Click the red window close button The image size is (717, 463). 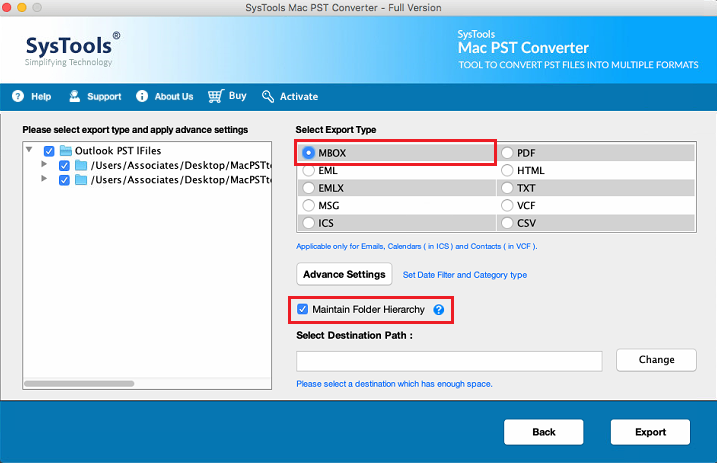click(x=7, y=7)
